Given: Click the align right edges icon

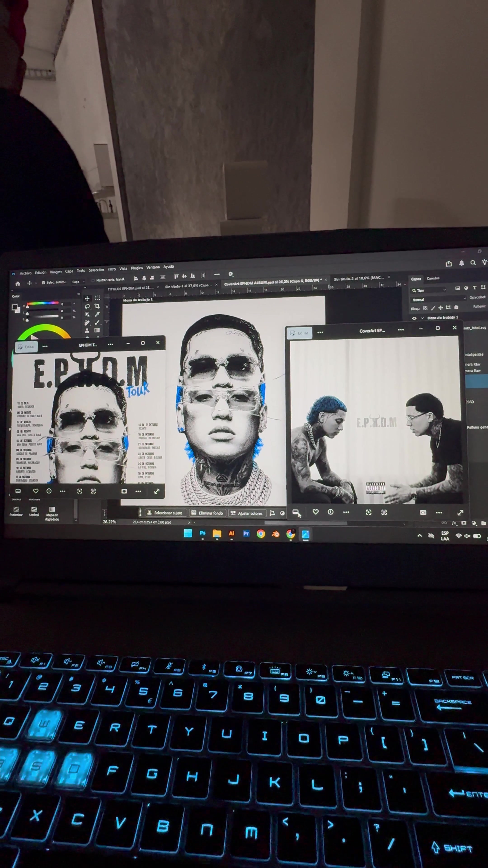Looking at the screenshot, I should click(x=152, y=278).
